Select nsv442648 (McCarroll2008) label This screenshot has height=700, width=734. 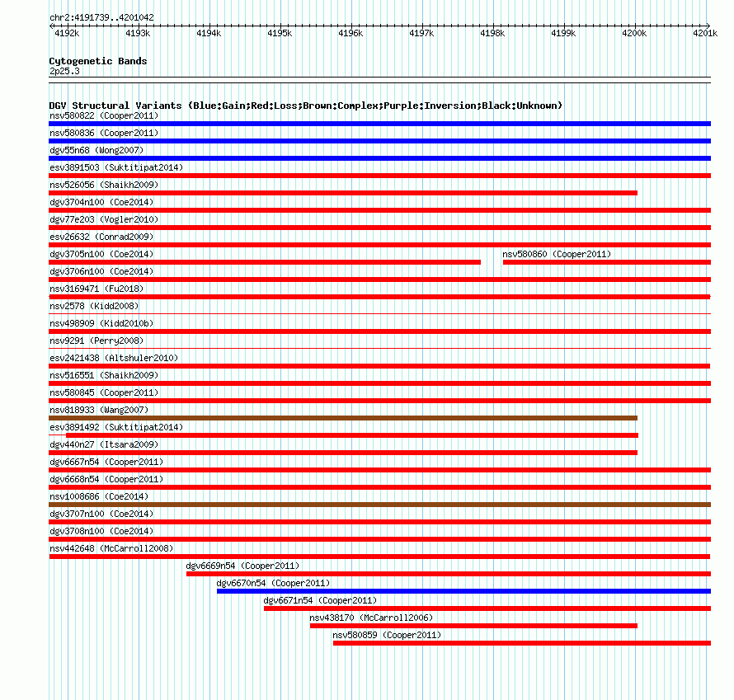click(x=111, y=548)
